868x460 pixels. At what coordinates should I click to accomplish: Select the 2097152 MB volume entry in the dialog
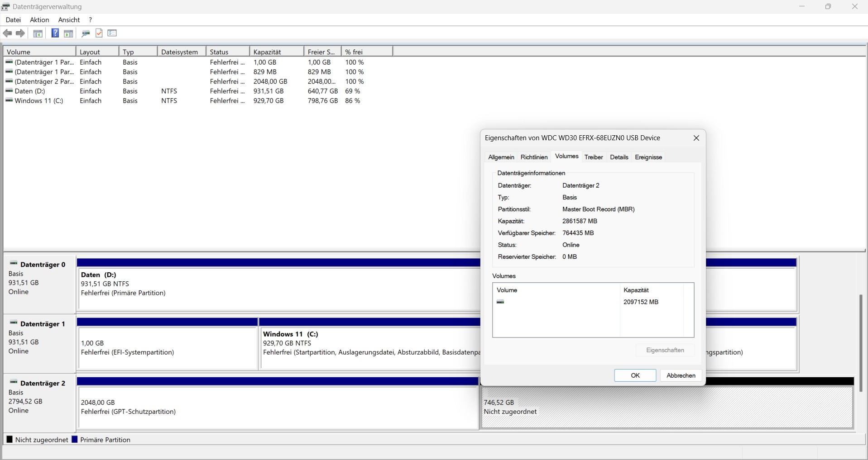[593, 302]
